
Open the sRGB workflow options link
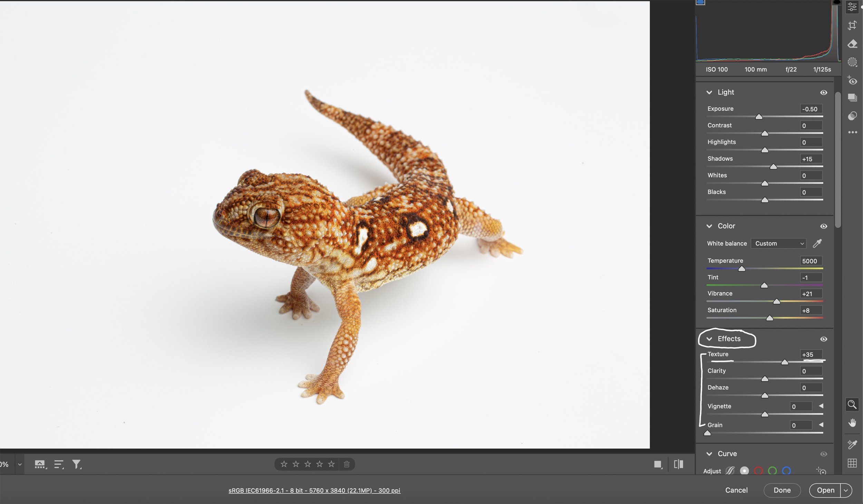pos(314,491)
